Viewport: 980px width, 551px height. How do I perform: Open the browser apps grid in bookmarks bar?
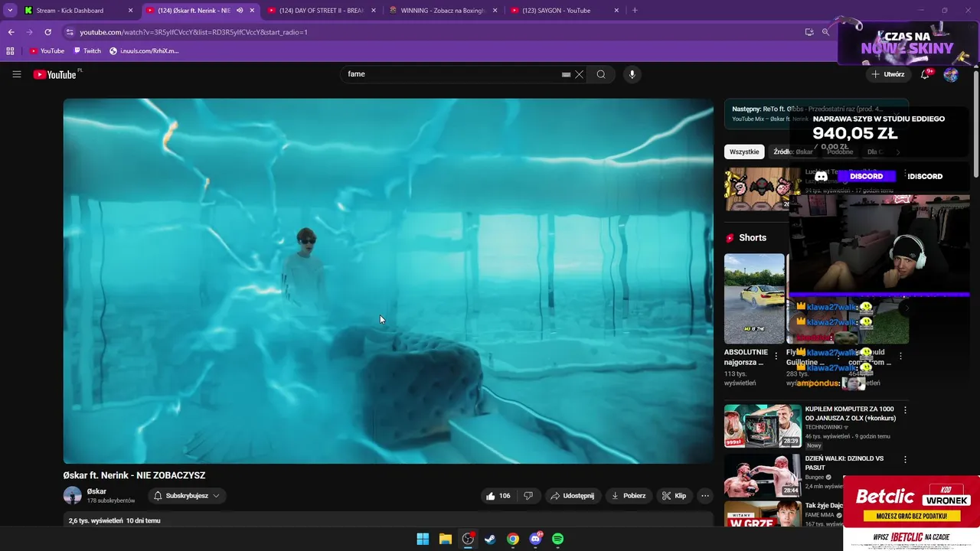click(10, 51)
